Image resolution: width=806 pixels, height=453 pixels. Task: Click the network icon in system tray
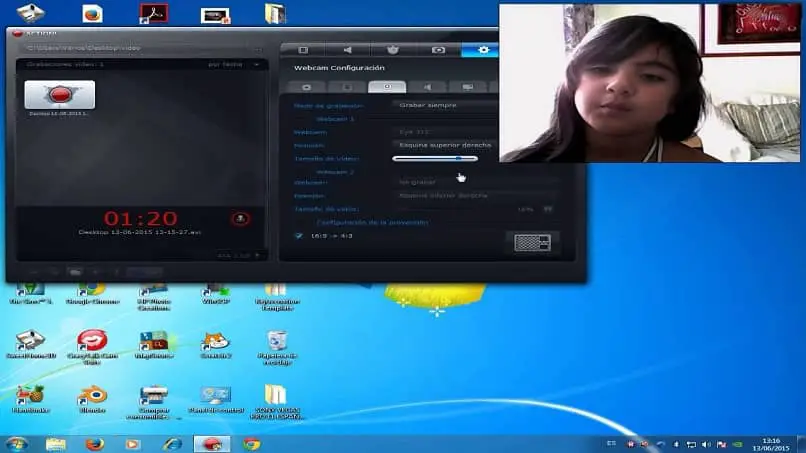[x=691, y=444]
